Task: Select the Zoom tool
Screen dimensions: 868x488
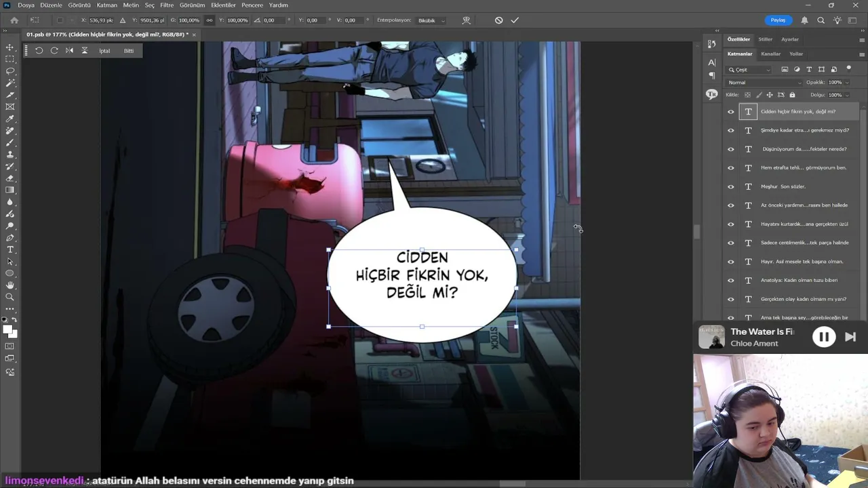Action: pos(10,297)
